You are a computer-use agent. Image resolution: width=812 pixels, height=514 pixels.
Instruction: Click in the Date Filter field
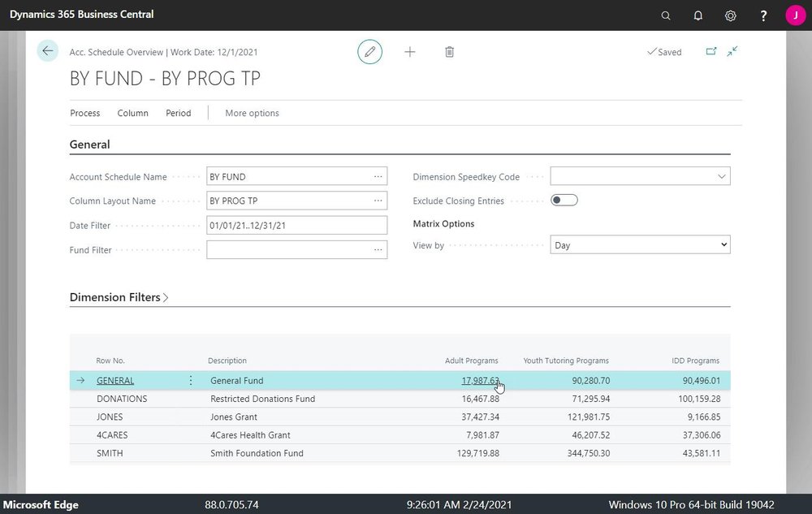click(x=296, y=225)
